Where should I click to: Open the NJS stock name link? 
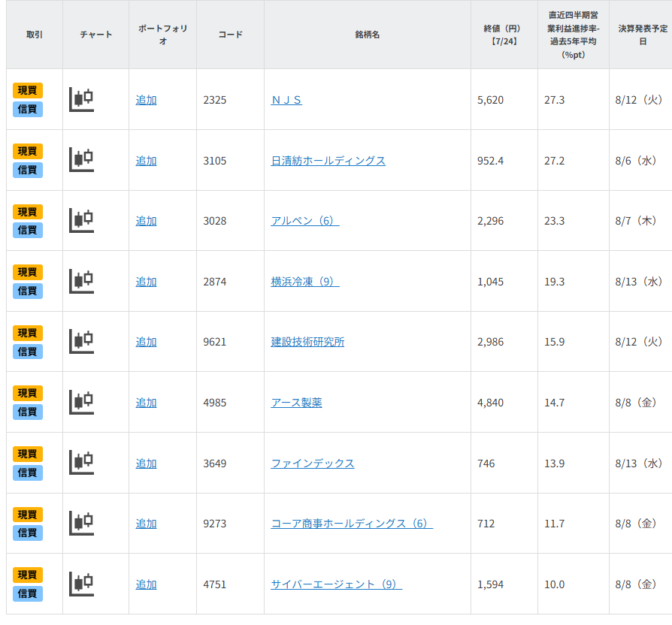(x=286, y=100)
